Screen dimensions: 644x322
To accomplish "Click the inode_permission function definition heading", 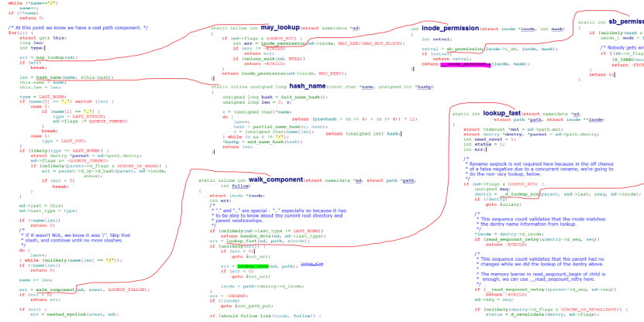I will pos(450,29).
